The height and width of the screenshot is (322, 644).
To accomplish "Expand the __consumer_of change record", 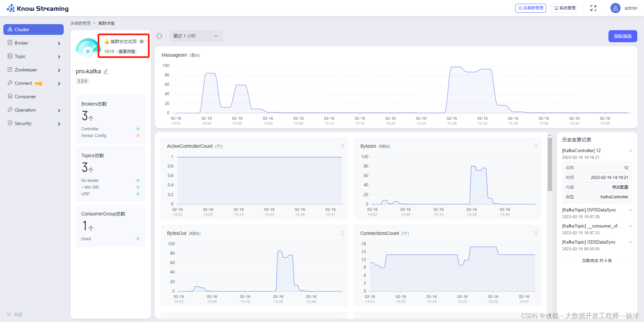I will pyautogui.click(x=630, y=226).
